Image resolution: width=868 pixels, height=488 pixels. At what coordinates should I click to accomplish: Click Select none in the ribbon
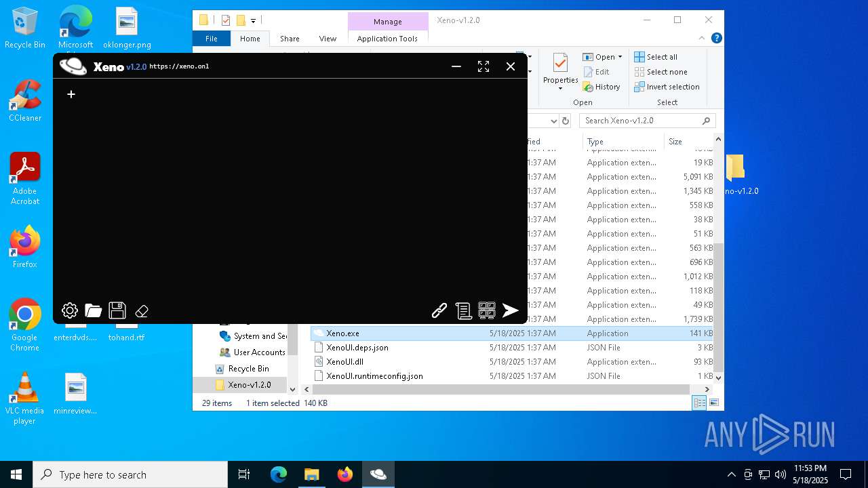click(660, 72)
